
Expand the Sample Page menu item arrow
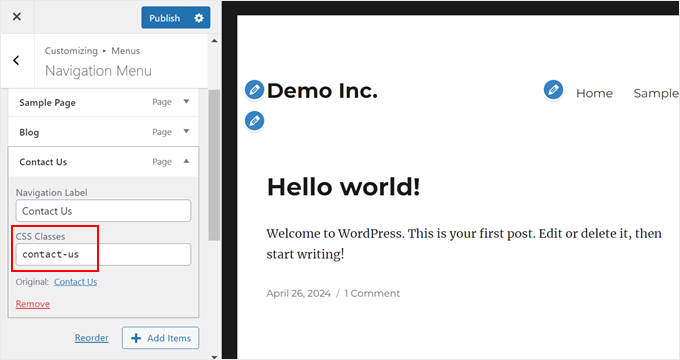(x=186, y=101)
